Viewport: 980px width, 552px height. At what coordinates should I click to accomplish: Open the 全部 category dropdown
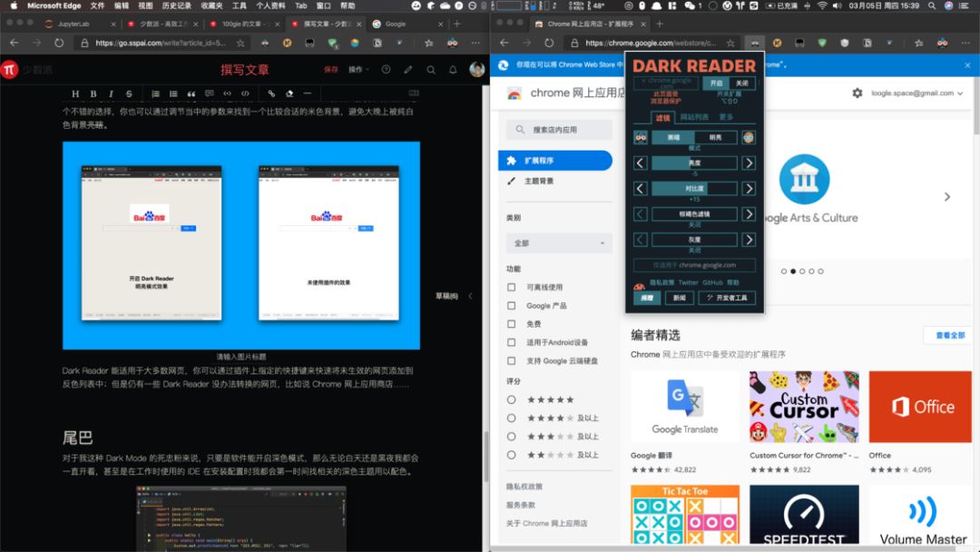(559, 243)
